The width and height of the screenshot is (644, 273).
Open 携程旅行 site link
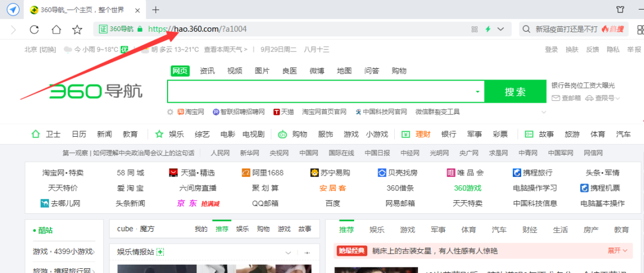click(532, 173)
